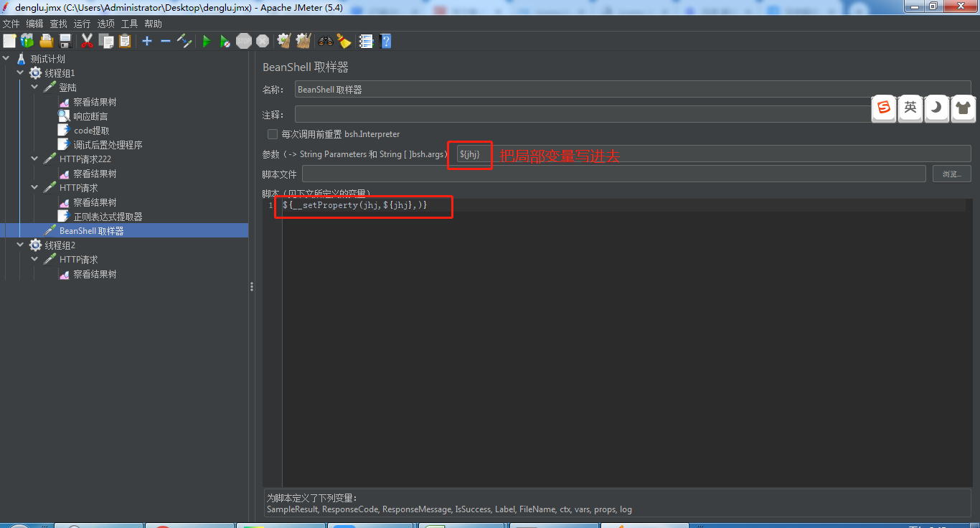Switch IME language with 英 button
This screenshot has width=980, height=528.
pyautogui.click(x=910, y=108)
